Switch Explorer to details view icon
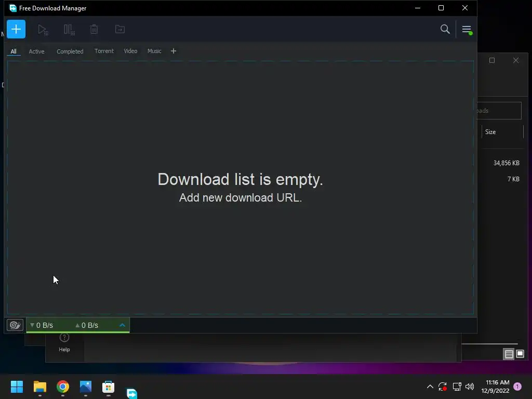This screenshot has height=399, width=532. [509, 354]
